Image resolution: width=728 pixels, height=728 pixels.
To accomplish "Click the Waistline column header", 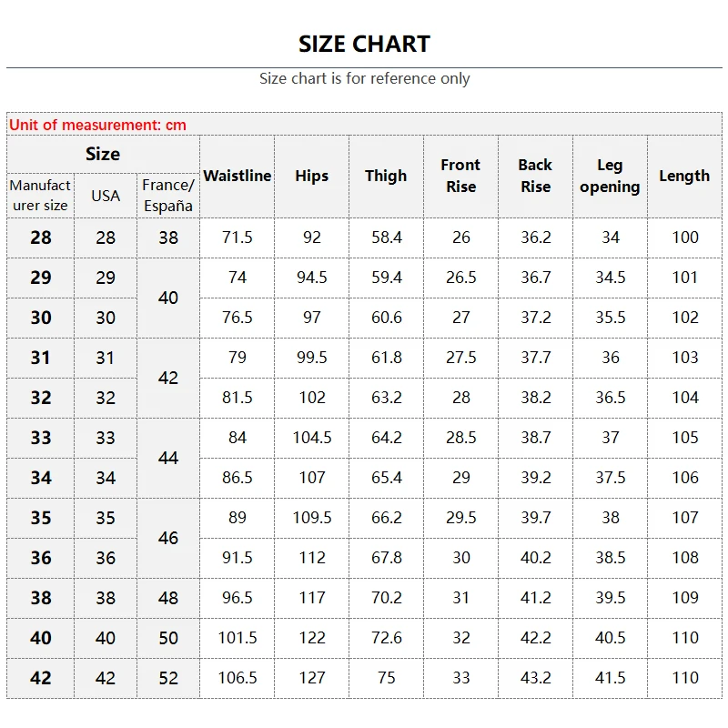I will click(237, 176).
